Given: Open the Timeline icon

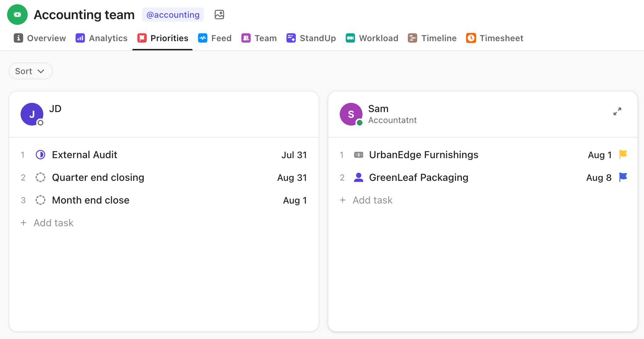Looking at the screenshot, I should tap(412, 38).
